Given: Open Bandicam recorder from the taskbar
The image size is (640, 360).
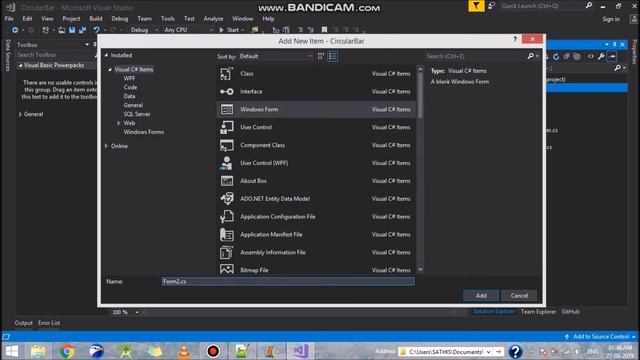Looking at the screenshot, I should [213, 351].
